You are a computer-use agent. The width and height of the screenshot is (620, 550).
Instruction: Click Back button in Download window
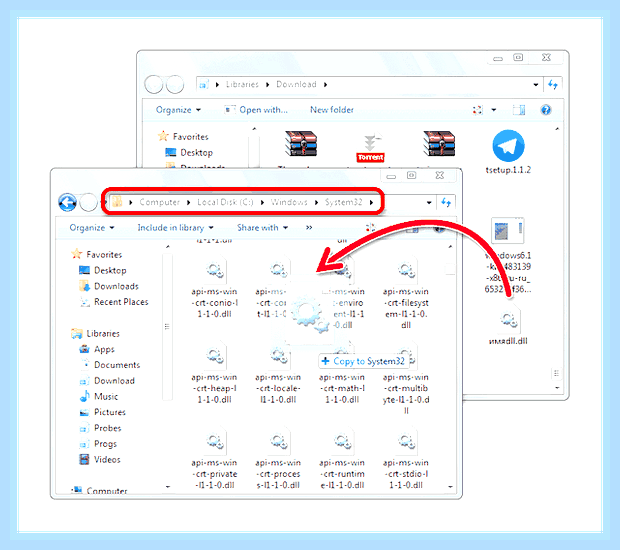click(x=153, y=84)
